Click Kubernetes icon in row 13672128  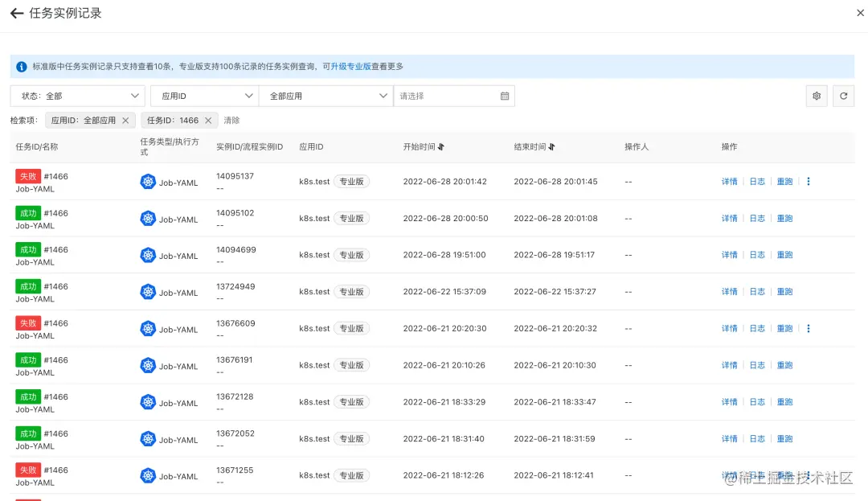(x=148, y=402)
